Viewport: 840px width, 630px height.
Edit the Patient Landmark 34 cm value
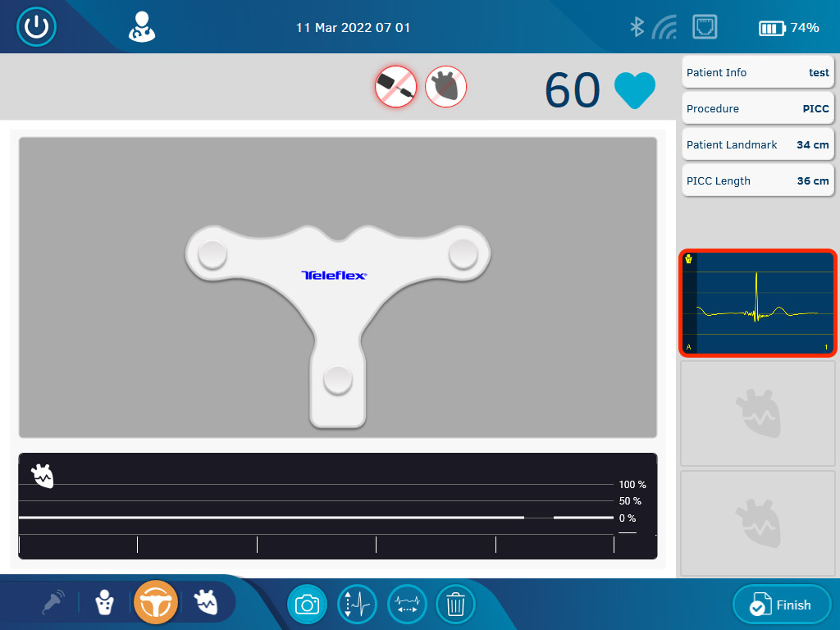click(758, 145)
